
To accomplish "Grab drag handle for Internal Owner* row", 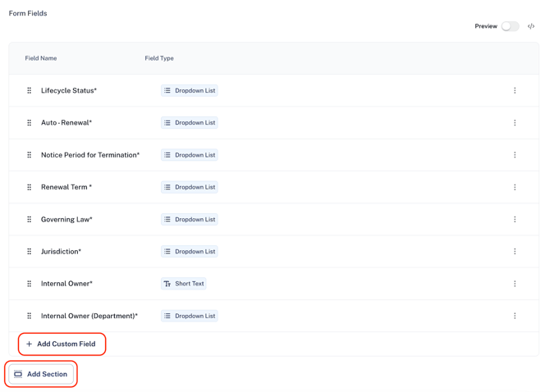I will coord(29,284).
